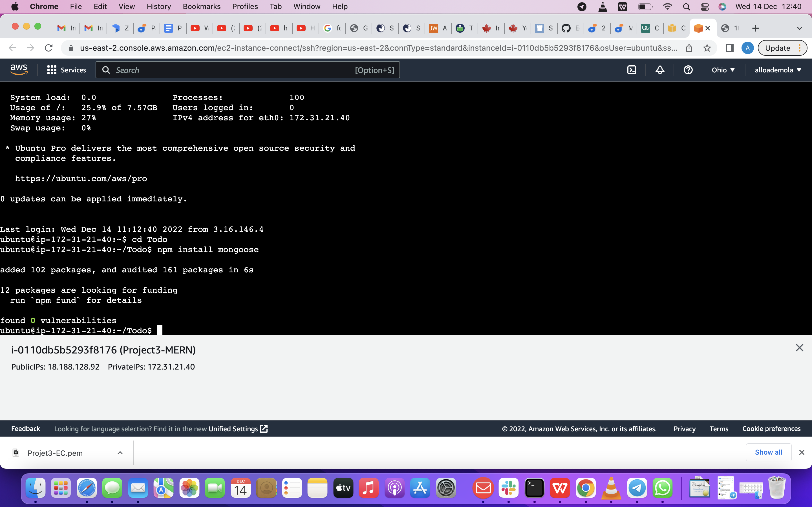Expand the Projet3-EC.pem download options chevron
The width and height of the screenshot is (812, 507).
pos(120,453)
